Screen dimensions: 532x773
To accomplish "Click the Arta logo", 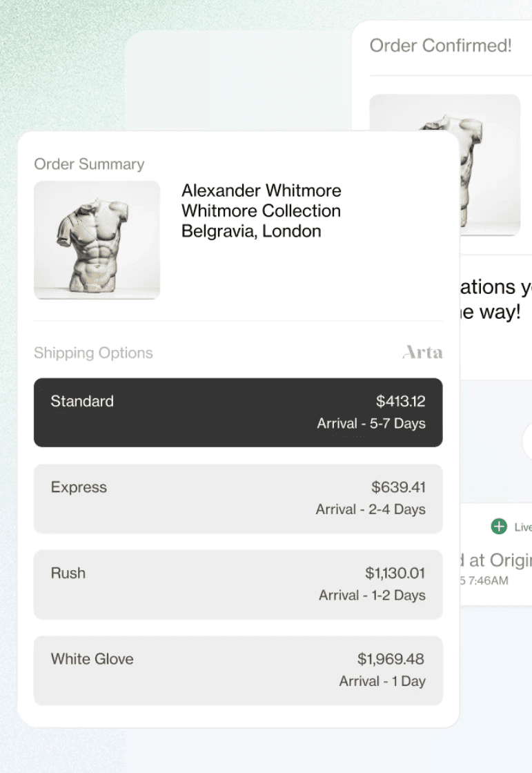I will pos(422,353).
